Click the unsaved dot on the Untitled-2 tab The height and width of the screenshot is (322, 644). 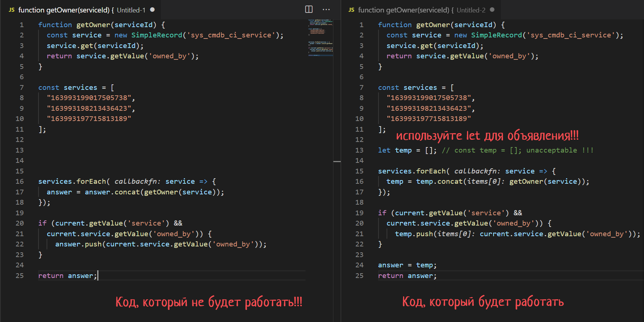(x=492, y=10)
